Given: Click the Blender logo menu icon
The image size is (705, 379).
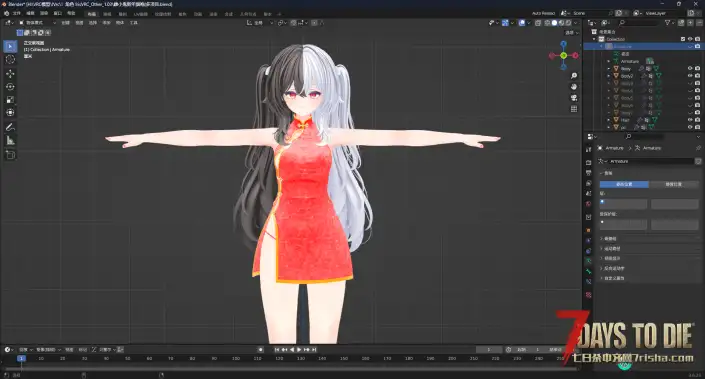Looking at the screenshot, I should point(6,13).
